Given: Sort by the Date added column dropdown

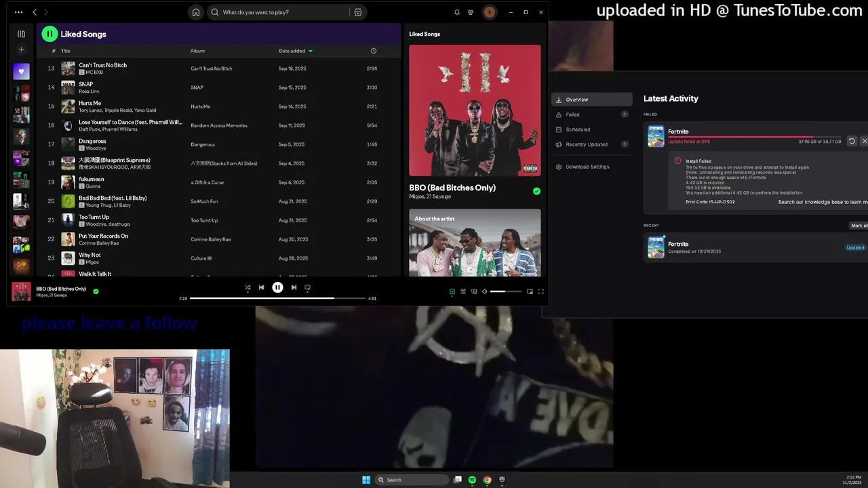Looking at the screenshot, I should coord(296,51).
